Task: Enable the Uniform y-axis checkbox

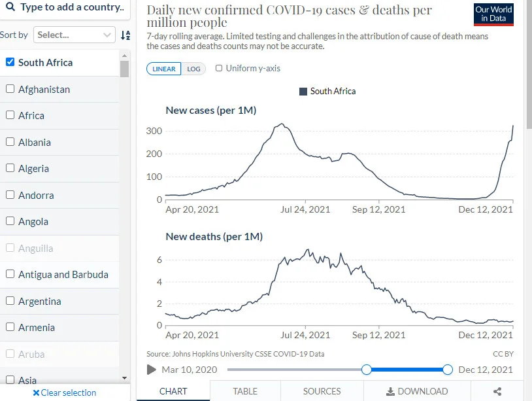Action: [219, 68]
